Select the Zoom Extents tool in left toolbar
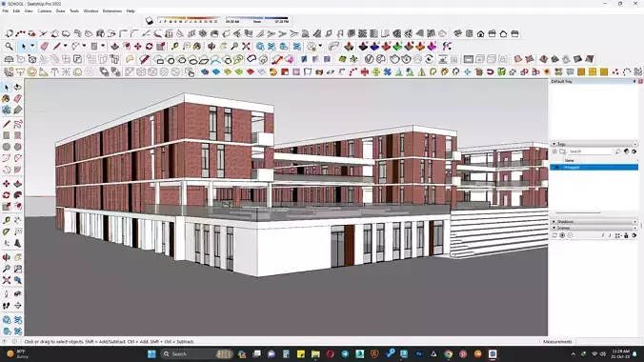This screenshot has height=362, width=644. [x=6, y=280]
